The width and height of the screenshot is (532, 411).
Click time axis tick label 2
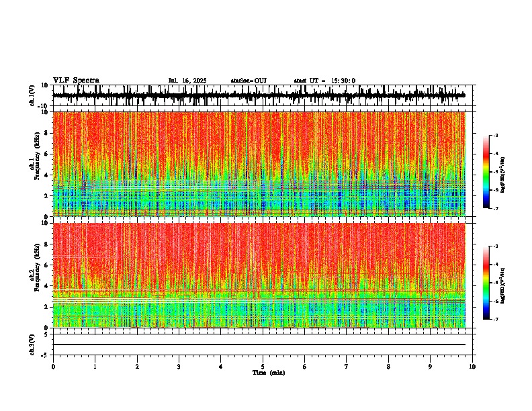coord(137,367)
